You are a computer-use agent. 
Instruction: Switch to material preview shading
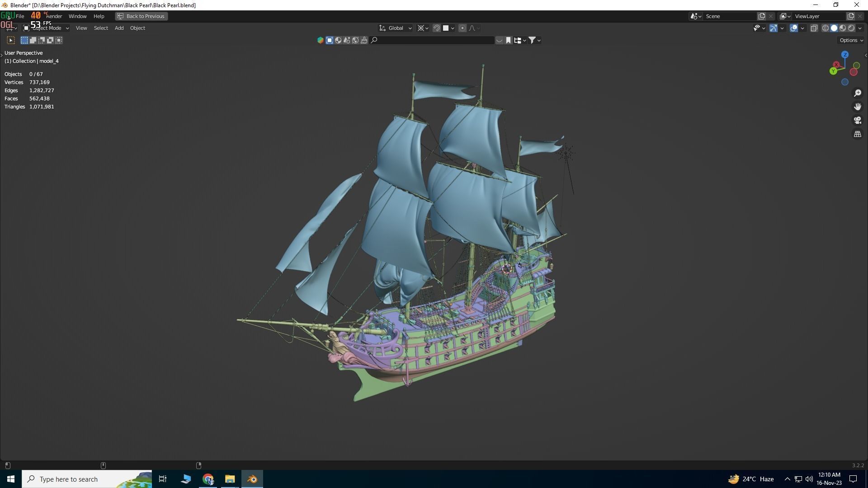pyautogui.click(x=843, y=28)
